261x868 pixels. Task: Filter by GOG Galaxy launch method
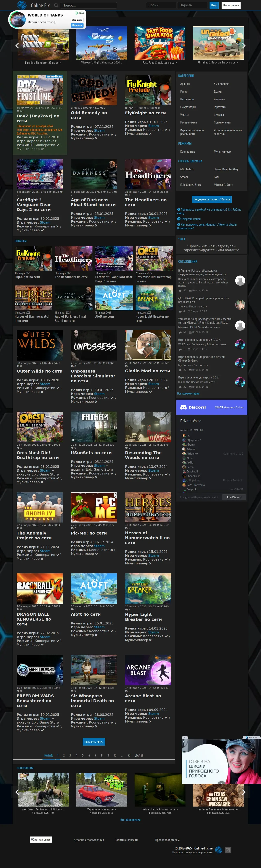187,169
